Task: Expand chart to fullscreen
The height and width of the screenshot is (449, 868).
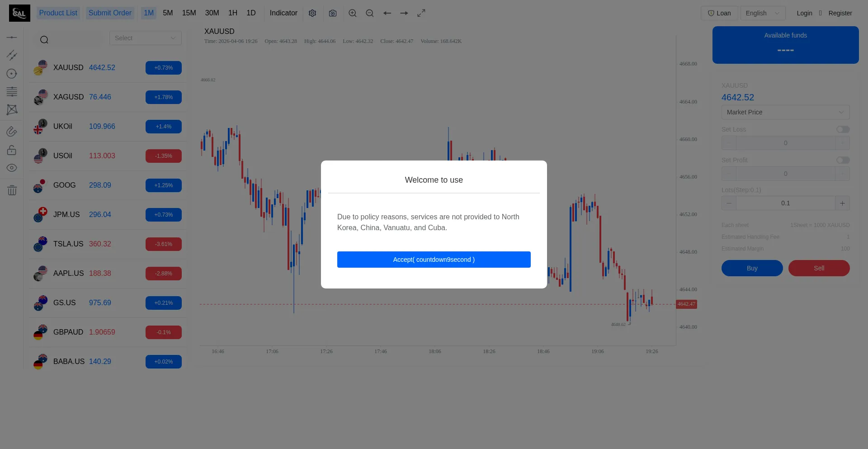Action: click(421, 13)
